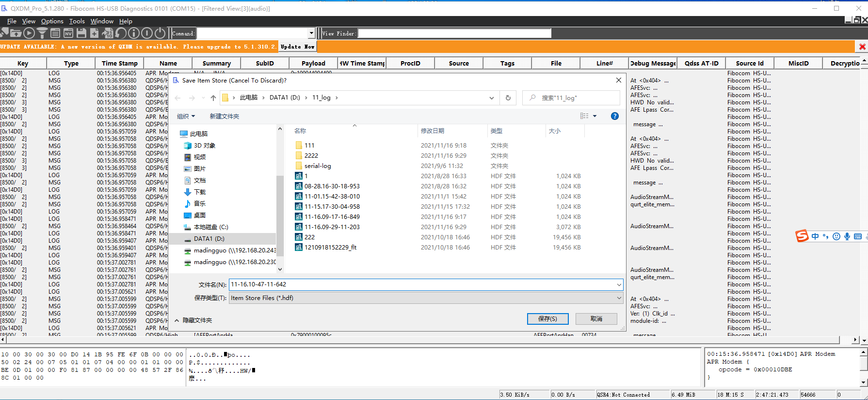Open the address bar history dropdown
Image resolution: width=868 pixels, height=400 pixels.
point(492,98)
